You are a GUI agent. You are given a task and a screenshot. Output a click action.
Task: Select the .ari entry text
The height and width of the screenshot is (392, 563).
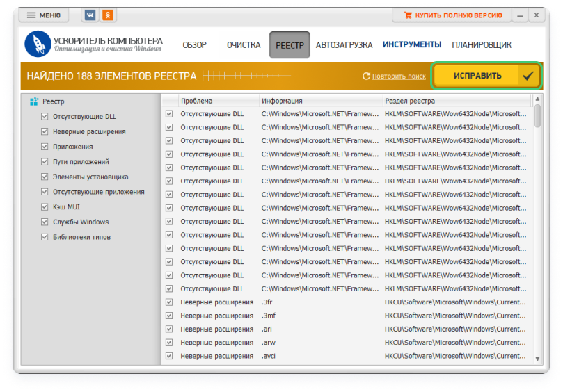tap(267, 329)
